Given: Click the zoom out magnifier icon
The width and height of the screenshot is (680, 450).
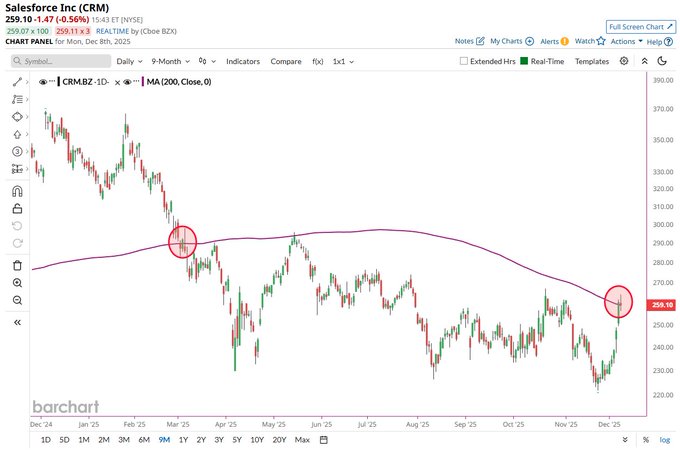Looking at the screenshot, I should pos(17,301).
